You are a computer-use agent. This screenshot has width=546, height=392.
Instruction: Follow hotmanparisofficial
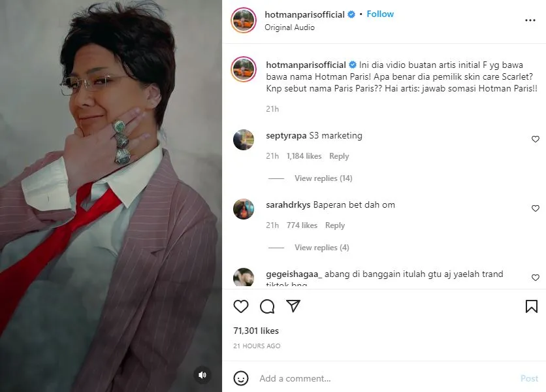pos(380,14)
